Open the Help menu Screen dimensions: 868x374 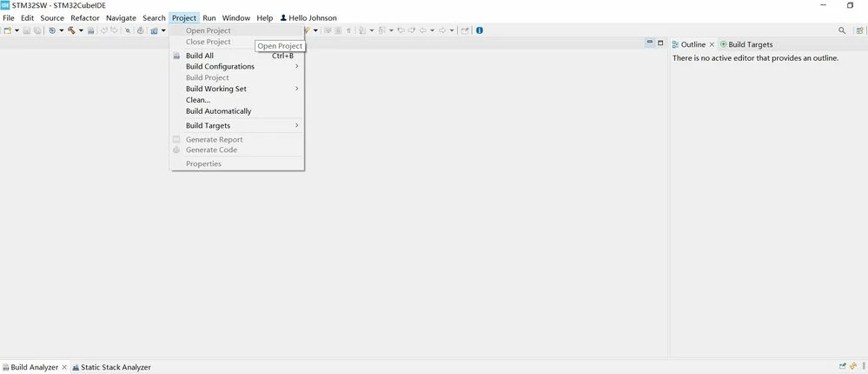[265, 17]
